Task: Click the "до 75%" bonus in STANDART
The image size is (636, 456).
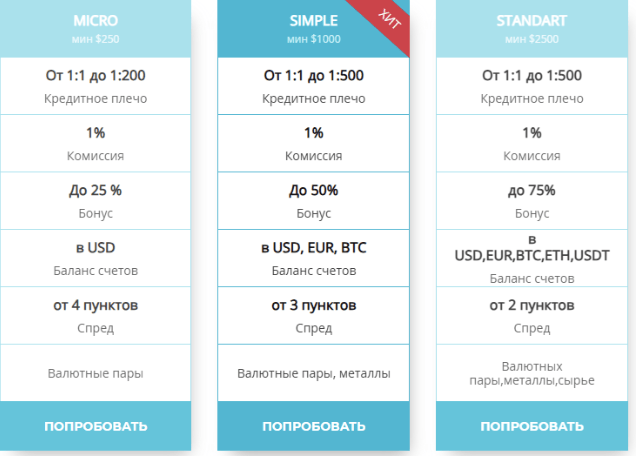Action: tap(531, 190)
